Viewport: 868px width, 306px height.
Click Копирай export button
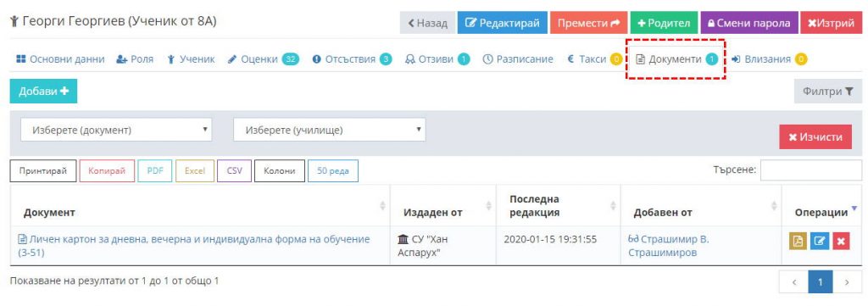pos(107,171)
